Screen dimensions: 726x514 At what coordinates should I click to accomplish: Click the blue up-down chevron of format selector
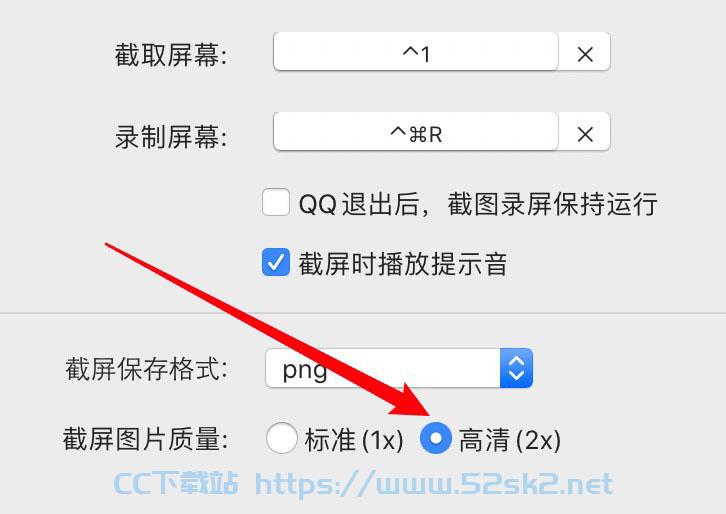click(516, 368)
